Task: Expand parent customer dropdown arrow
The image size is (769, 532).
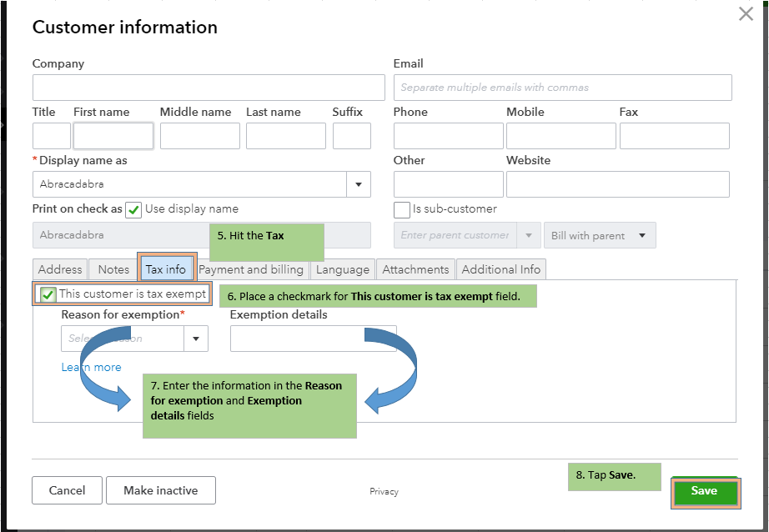Action: coord(528,235)
